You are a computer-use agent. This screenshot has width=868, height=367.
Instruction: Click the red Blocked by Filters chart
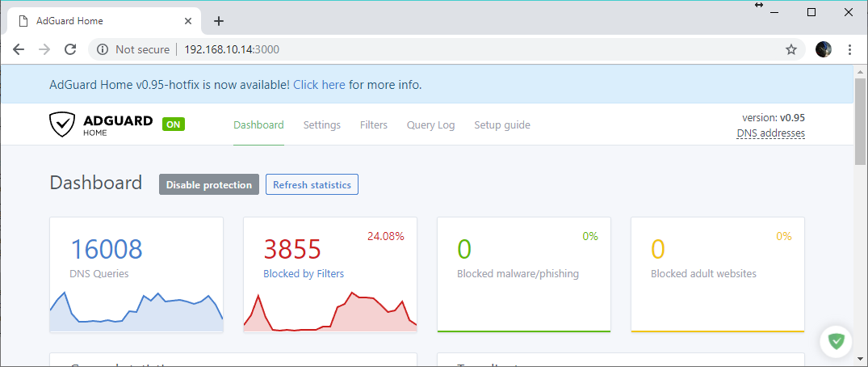pyautogui.click(x=330, y=311)
